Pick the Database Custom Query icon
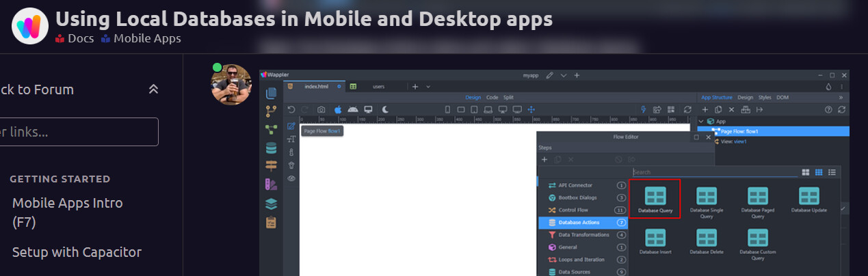868x276 pixels. 757,238
